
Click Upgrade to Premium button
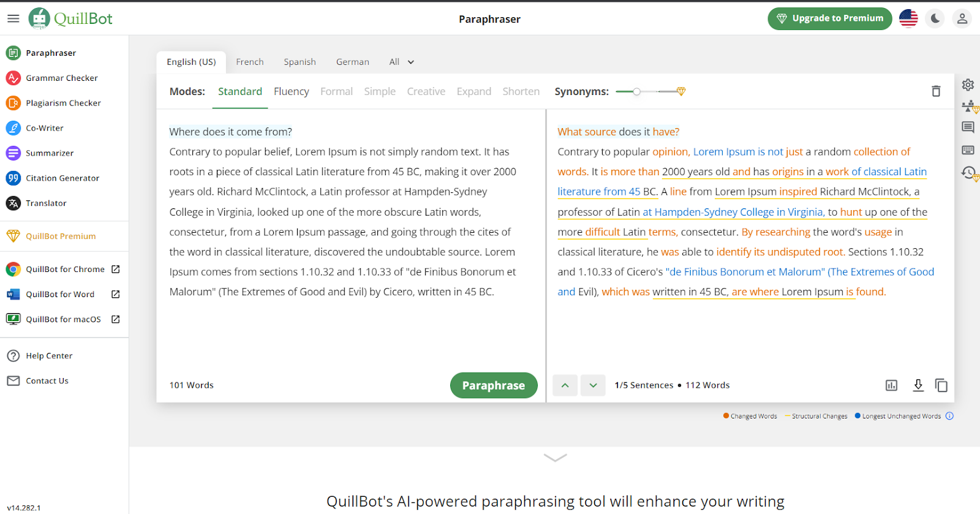pos(829,18)
